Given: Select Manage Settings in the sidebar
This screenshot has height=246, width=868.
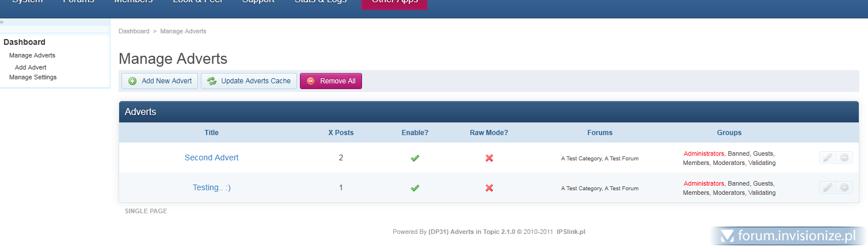Looking at the screenshot, I should (33, 77).
